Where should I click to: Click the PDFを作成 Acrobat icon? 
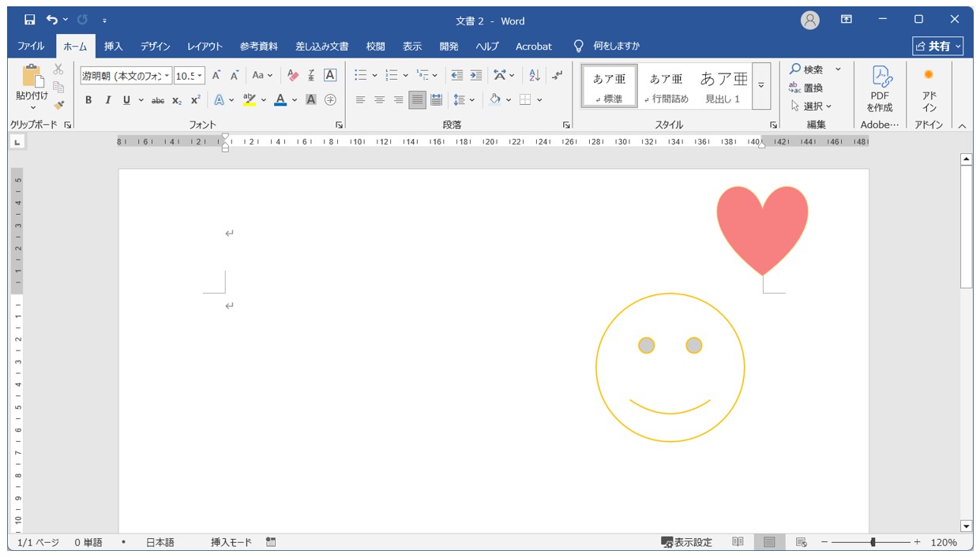pyautogui.click(x=880, y=88)
